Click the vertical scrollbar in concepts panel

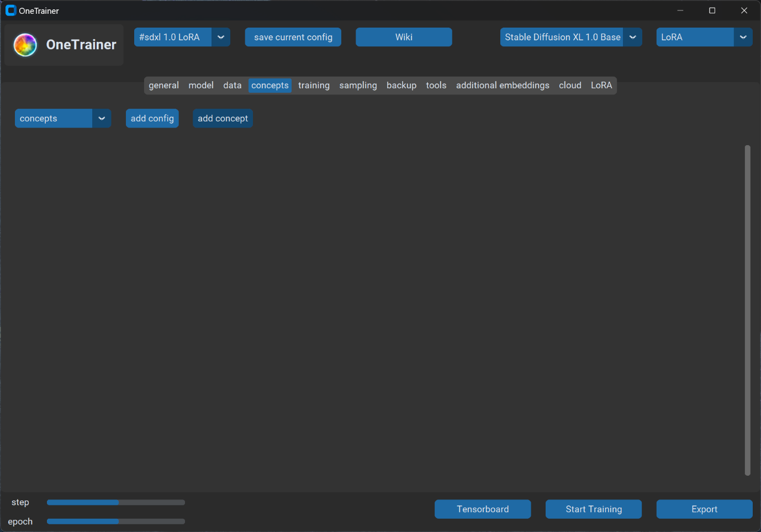click(x=747, y=309)
